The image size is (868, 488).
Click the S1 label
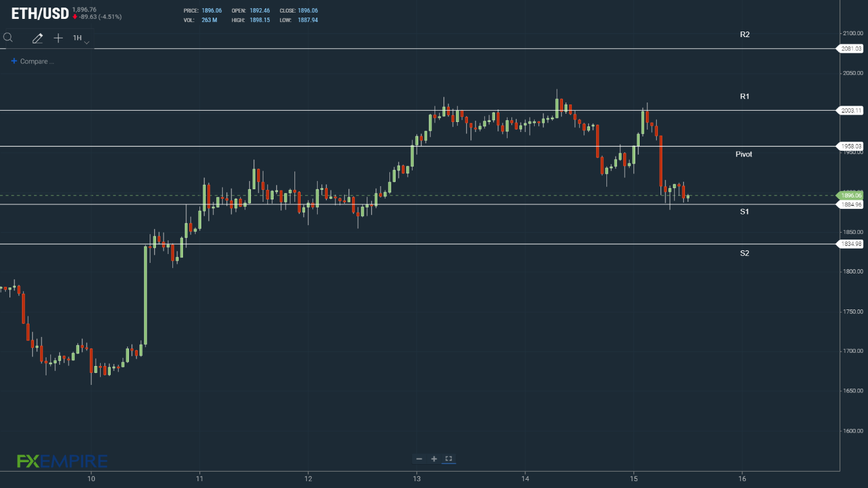[745, 212]
